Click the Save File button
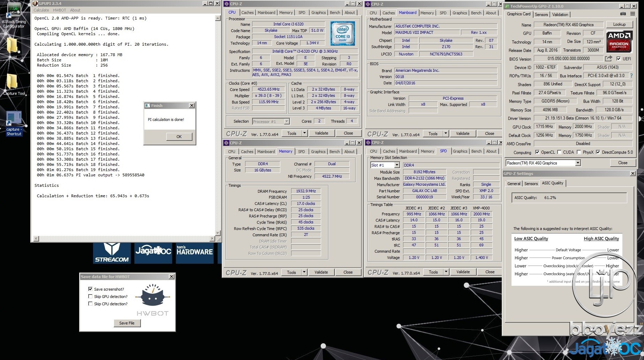The width and height of the screenshot is (644, 360). [x=127, y=323]
